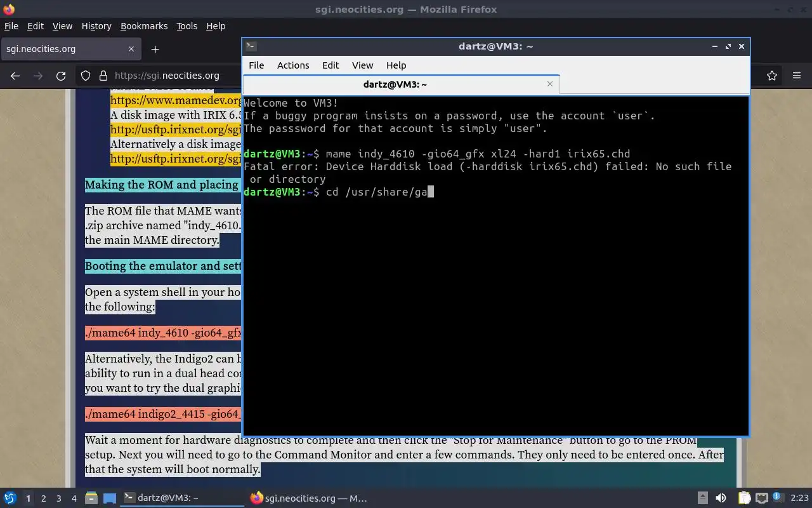Click the panel clock showing 2:23
The height and width of the screenshot is (508, 812).
tap(799, 498)
